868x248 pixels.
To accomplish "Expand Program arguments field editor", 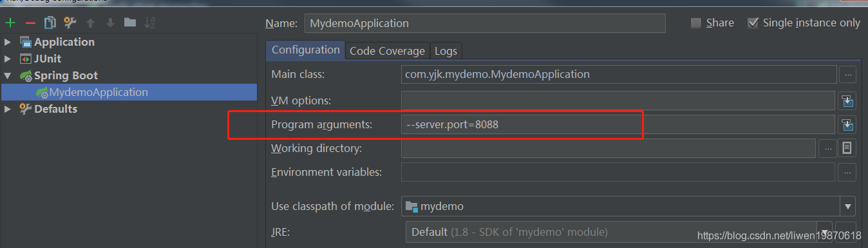I will click(x=847, y=125).
